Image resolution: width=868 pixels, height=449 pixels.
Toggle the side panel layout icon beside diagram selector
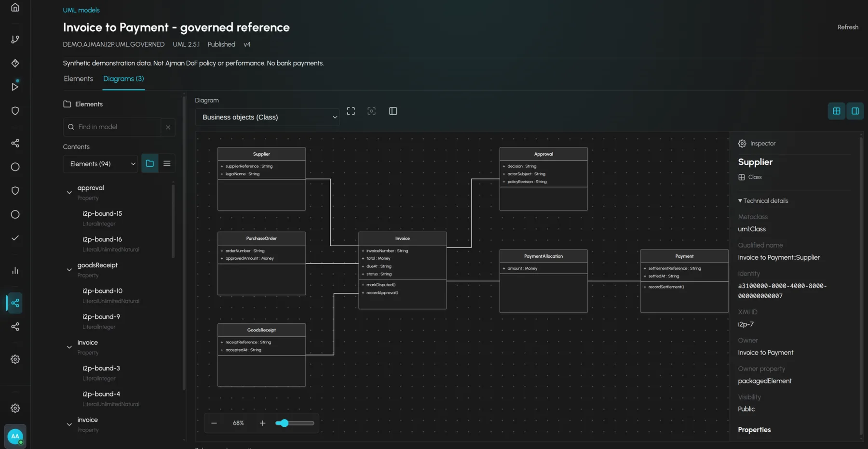393,111
